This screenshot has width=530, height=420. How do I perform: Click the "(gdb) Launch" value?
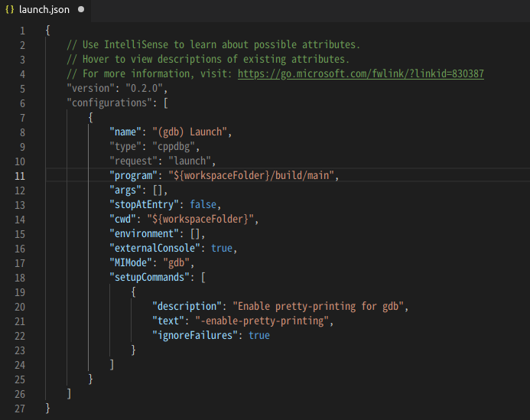click(x=190, y=132)
